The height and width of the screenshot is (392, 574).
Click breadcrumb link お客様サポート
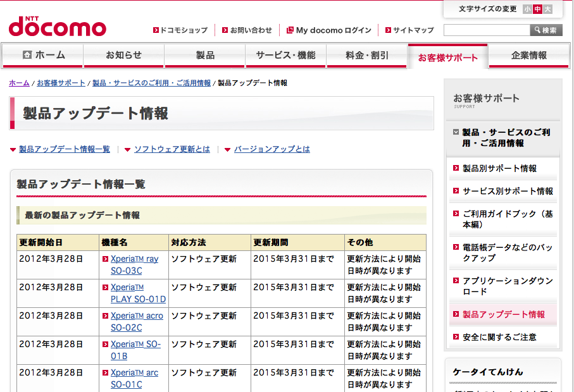coord(61,83)
